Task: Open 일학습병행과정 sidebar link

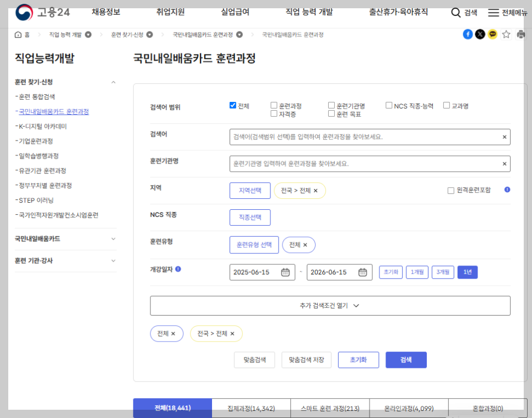Action: click(39, 156)
